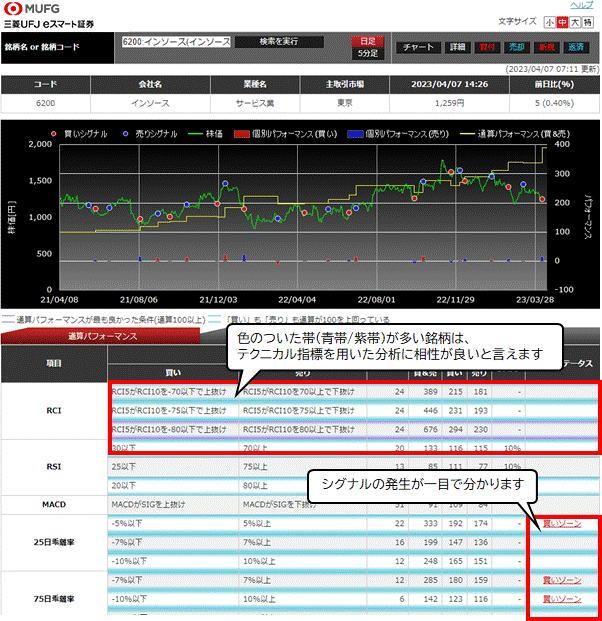Click RCI5がRCI10を-80以下で上抜け condition

[x=169, y=429]
